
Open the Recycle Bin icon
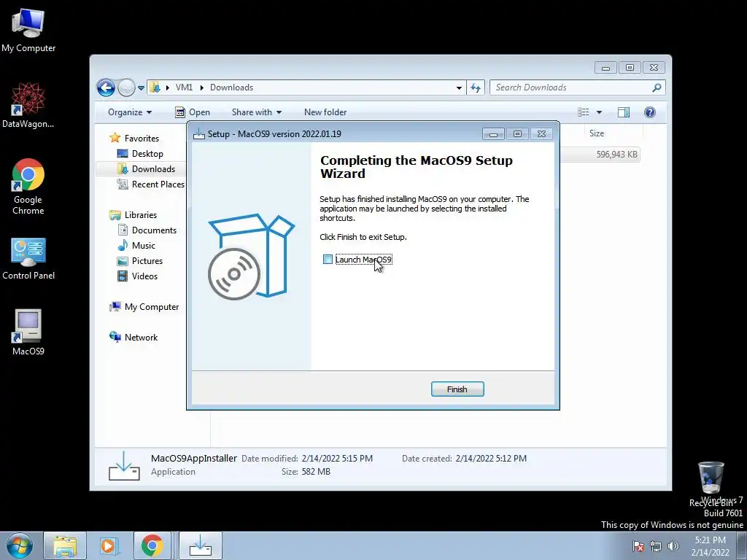point(711,483)
